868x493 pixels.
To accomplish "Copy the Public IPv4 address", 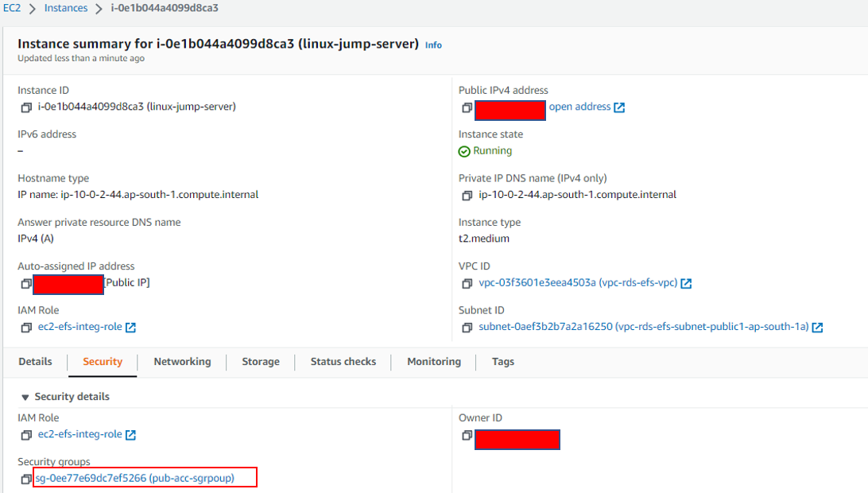I will 467,107.
